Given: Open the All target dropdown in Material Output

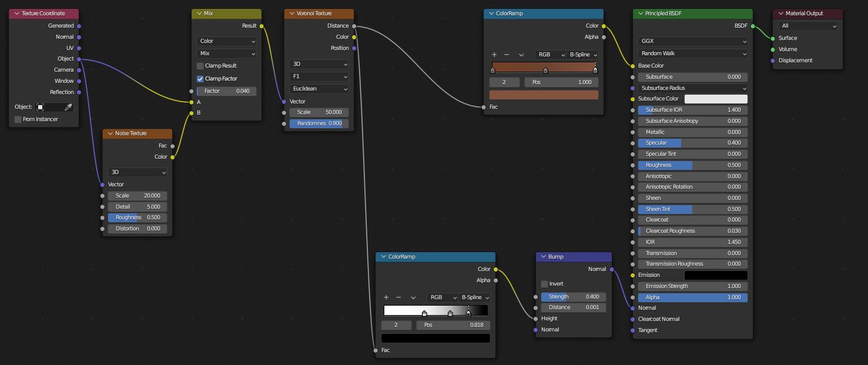Looking at the screenshot, I should tap(808, 26).
